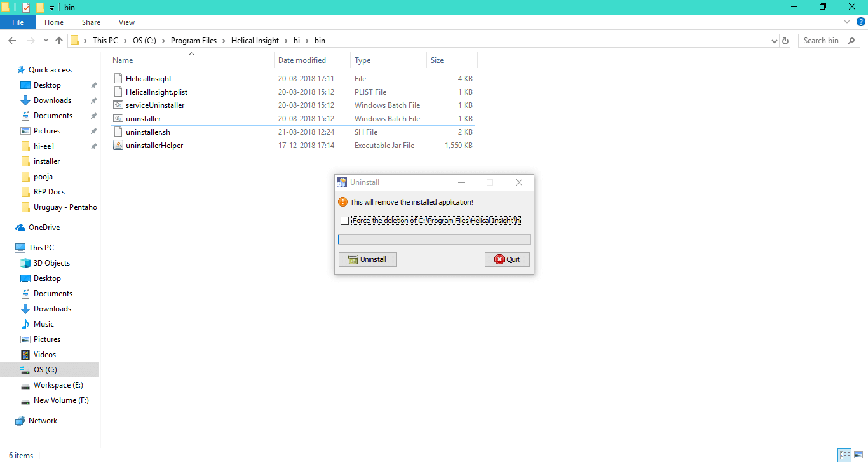Screen dimensions: 868x462
Task: Click the 3D Objects icon
Action: point(25,263)
